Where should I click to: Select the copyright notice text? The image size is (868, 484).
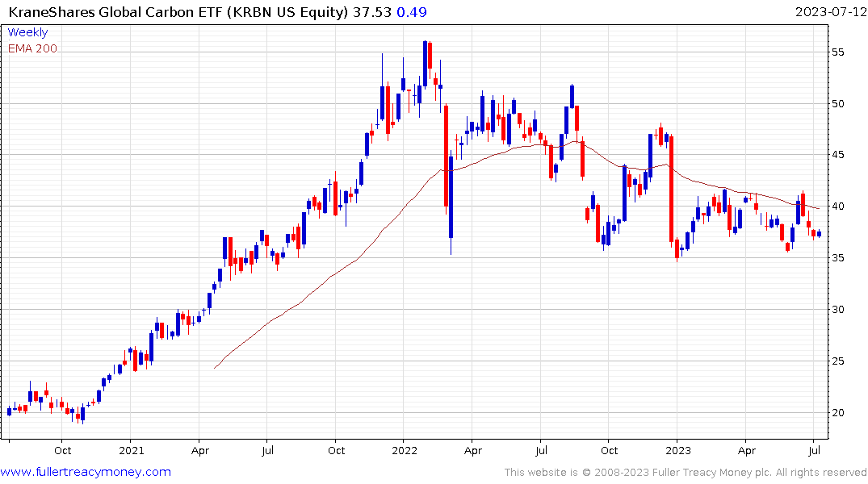pos(686,473)
